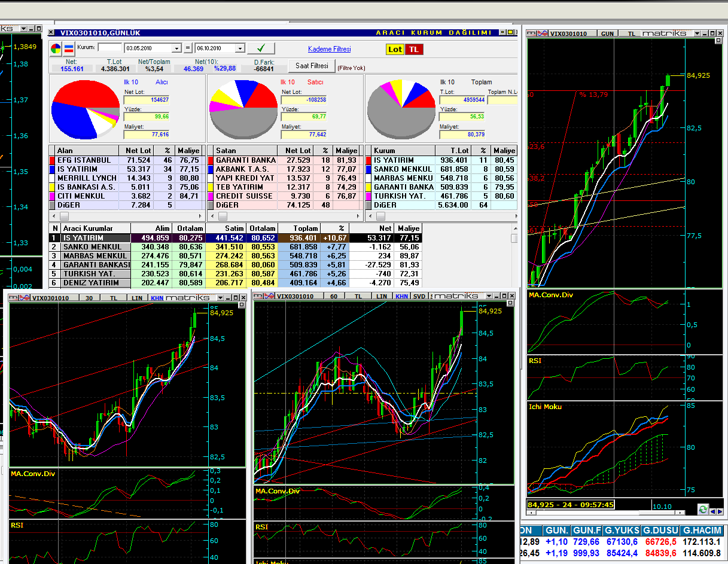
Task: Click the refresh icon below Ichi Moku chart
Action: tap(703, 509)
